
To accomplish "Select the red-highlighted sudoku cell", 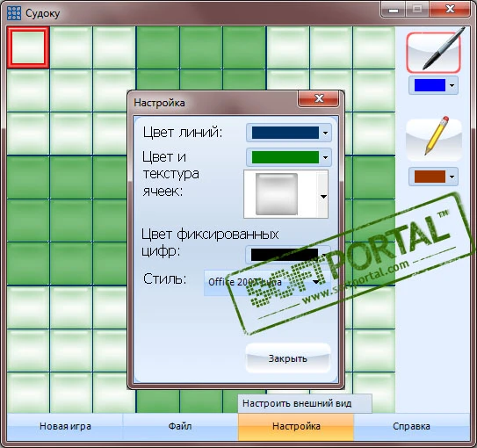I will (28, 47).
